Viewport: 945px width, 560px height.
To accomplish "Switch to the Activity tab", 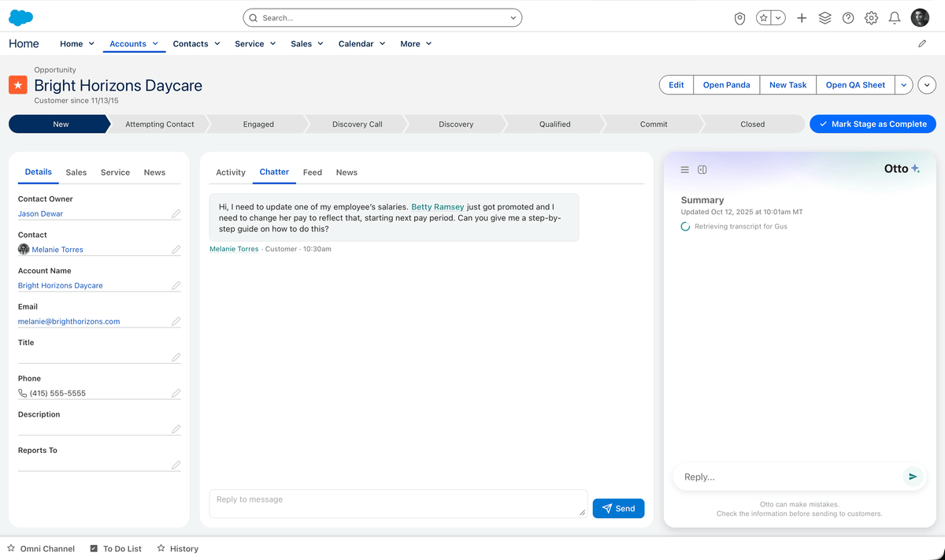I will (x=231, y=172).
